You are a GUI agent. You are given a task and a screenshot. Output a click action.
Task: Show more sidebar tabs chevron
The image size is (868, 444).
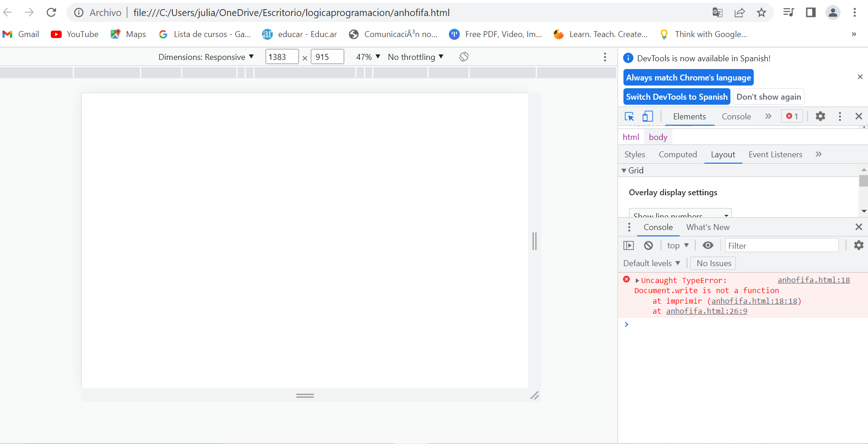[819, 154]
